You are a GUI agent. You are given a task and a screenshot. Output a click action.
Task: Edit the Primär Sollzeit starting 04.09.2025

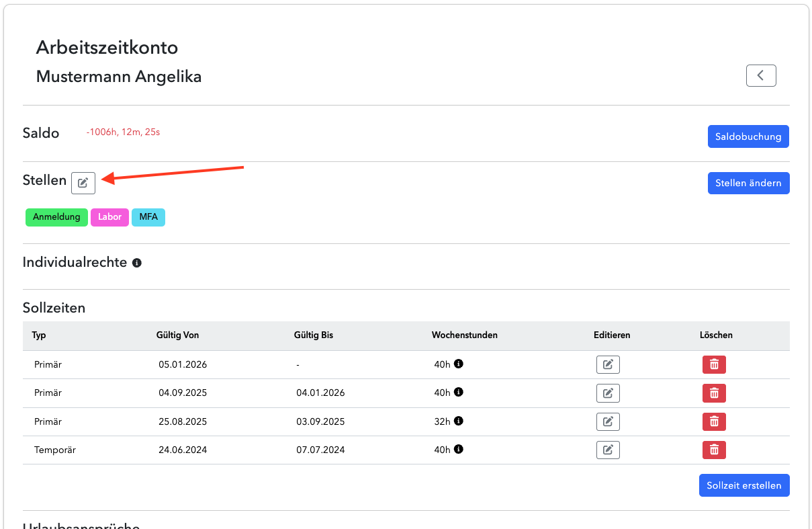608,393
